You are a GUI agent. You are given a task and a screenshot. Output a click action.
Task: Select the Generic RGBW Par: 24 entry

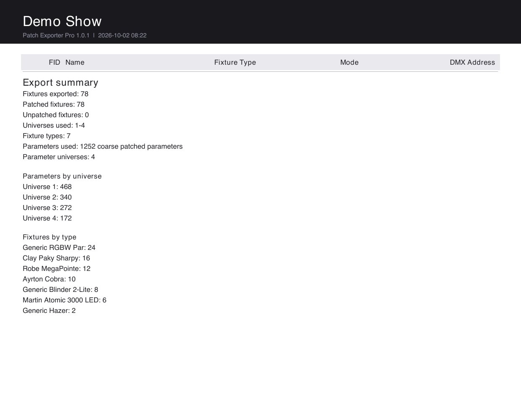tap(59, 248)
